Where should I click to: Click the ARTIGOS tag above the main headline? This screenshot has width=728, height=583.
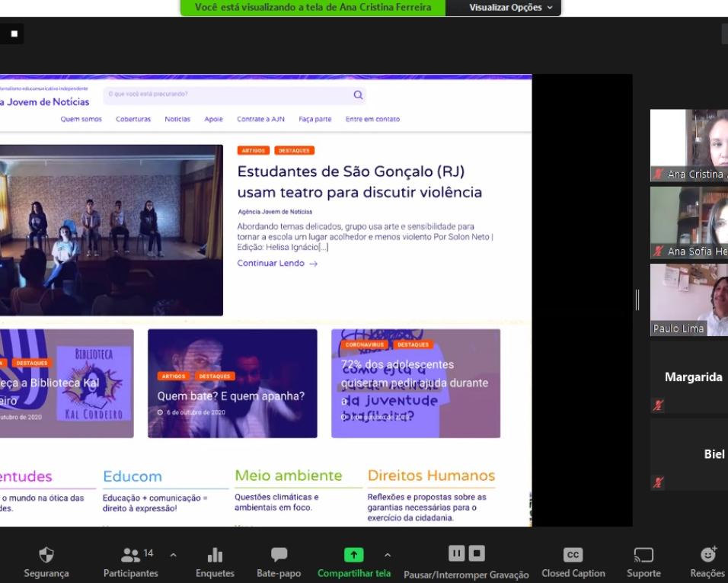(x=253, y=150)
